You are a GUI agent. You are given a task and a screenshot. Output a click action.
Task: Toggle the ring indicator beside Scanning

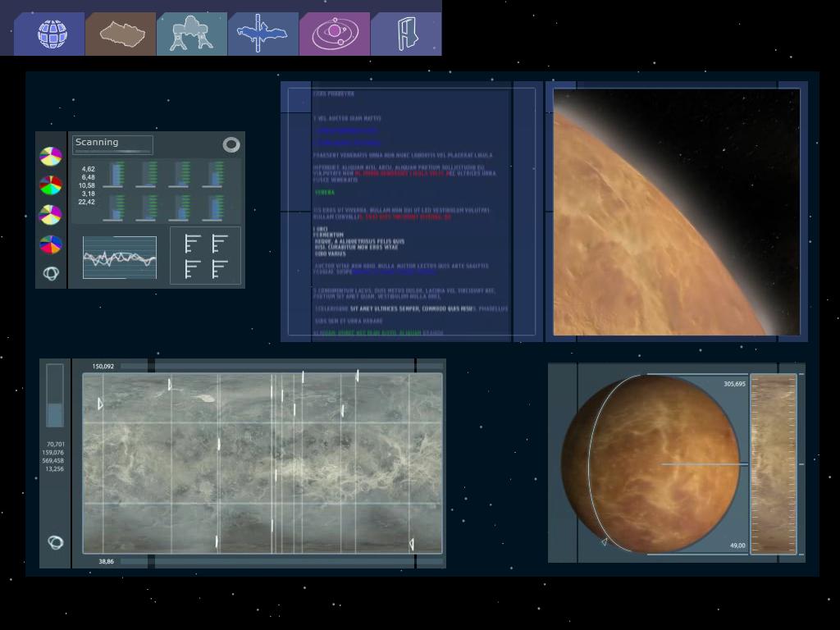pyautogui.click(x=231, y=145)
